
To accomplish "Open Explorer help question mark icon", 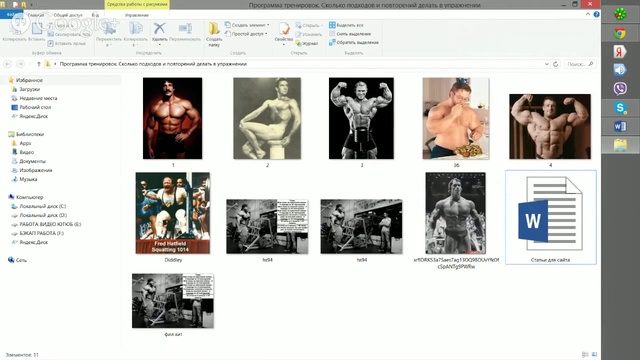I will [x=596, y=14].
